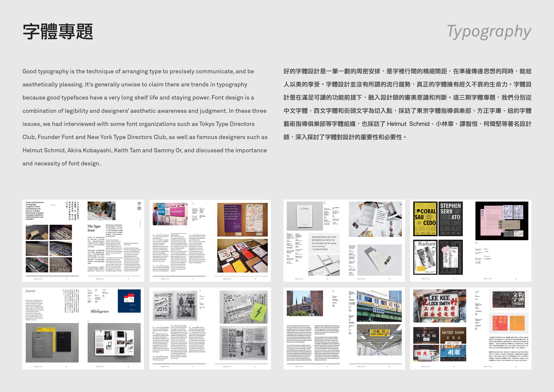Open subway corridor with yellow exit sign
Screen dimensions: 554x392
(379, 340)
